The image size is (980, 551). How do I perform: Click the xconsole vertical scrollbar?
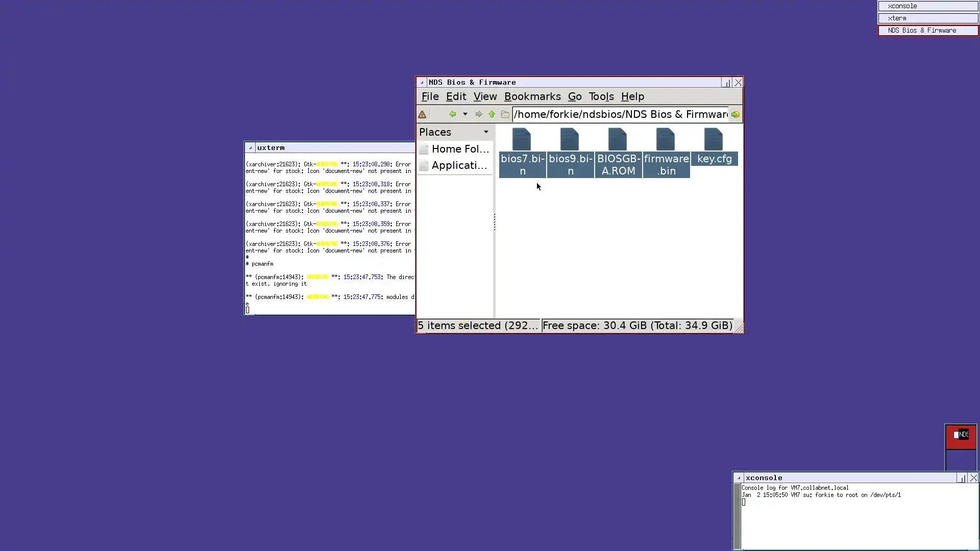737,516
